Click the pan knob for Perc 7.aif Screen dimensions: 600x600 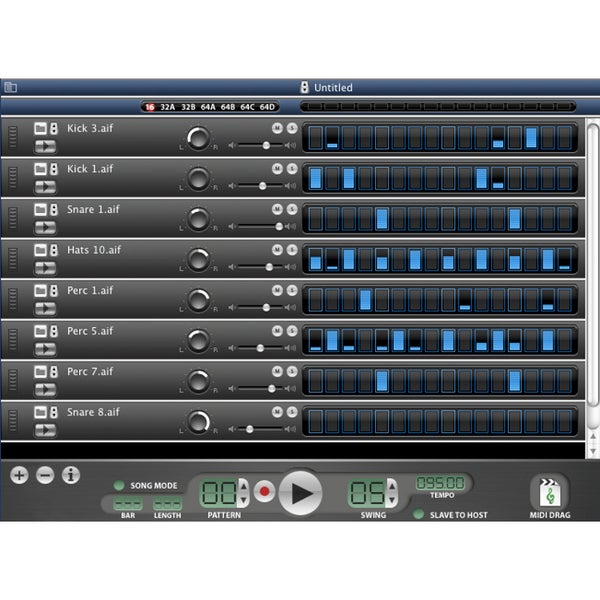tap(198, 381)
